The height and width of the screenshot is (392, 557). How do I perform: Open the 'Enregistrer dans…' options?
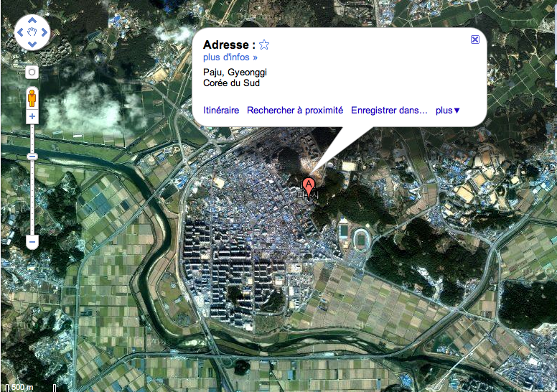click(x=389, y=111)
